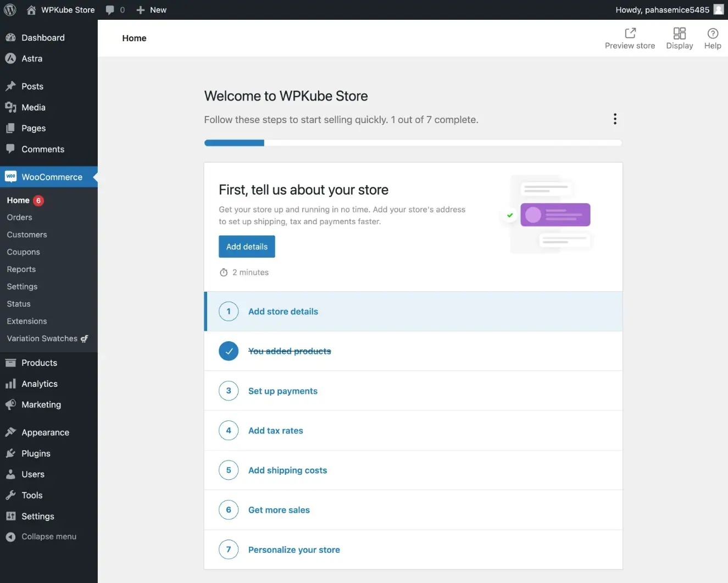
Task: Open the Reports submenu item
Action: 21,269
